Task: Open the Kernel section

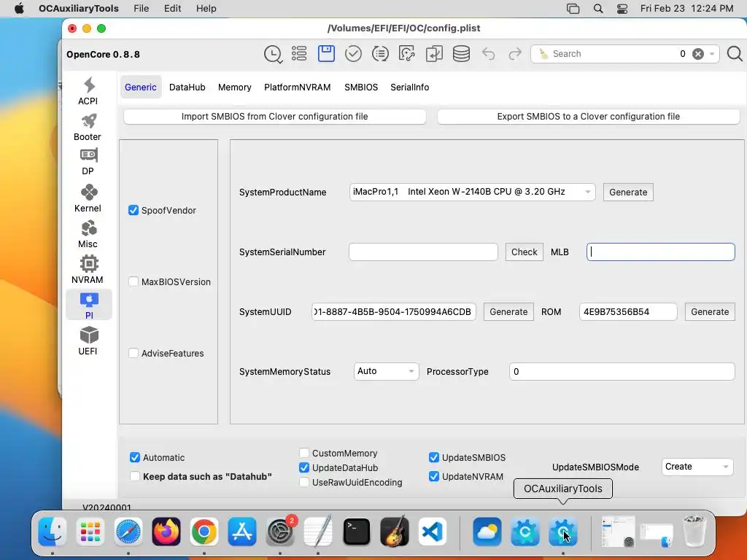Action: pyautogui.click(x=88, y=198)
